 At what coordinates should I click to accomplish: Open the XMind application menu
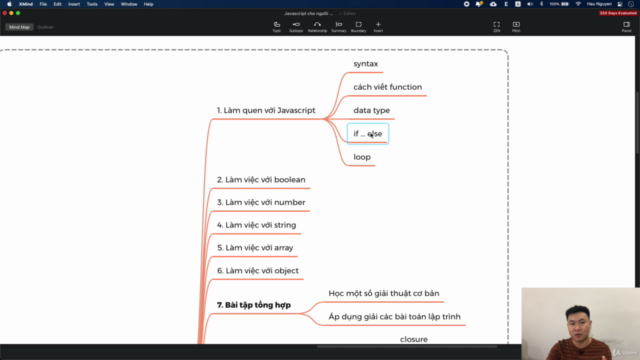click(26, 4)
